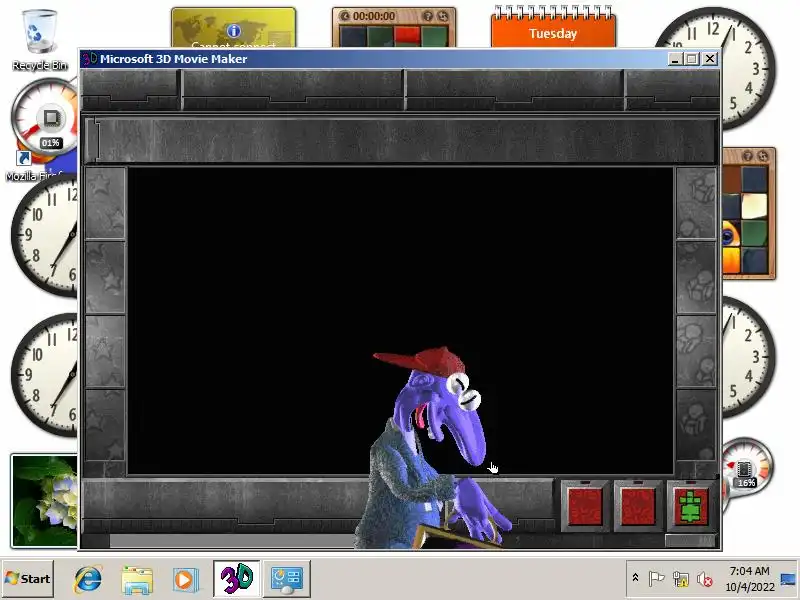The width and height of the screenshot is (800, 600).
Task: Minimize the Microsoft 3D Movie Maker window
Action: click(x=676, y=59)
